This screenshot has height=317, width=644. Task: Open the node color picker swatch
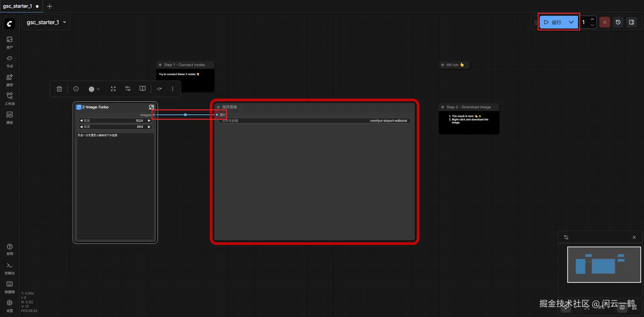pos(94,89)
